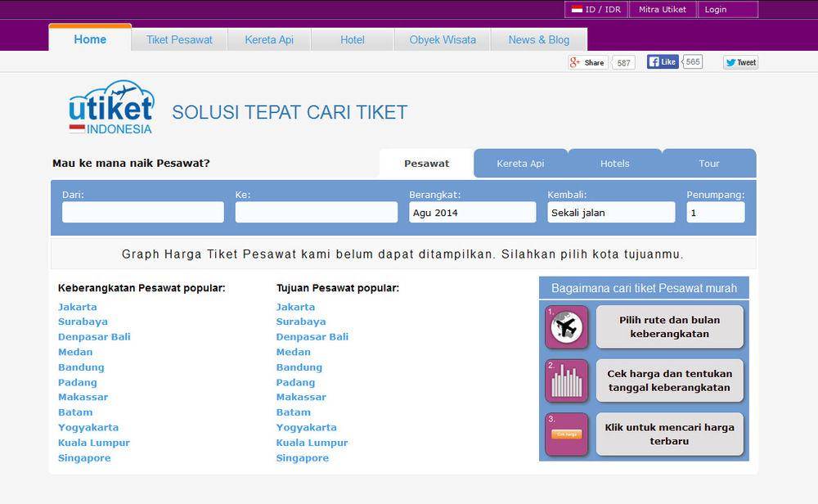Click Pilih rute dan bulan keberangkatan button
This screenshot has width=818, height=504.
point(670,327)
